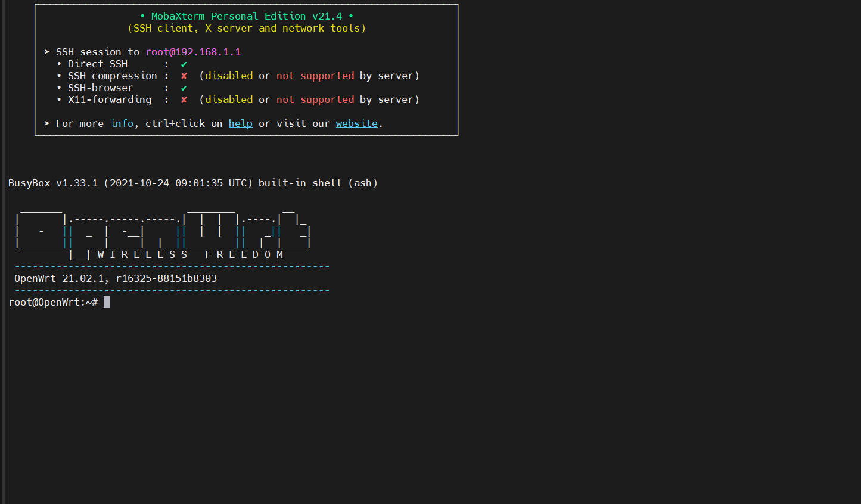Click the MobaXterm Personal Edition v21.4 title
Screen dimensions: 861x504
tap(247, 16)
